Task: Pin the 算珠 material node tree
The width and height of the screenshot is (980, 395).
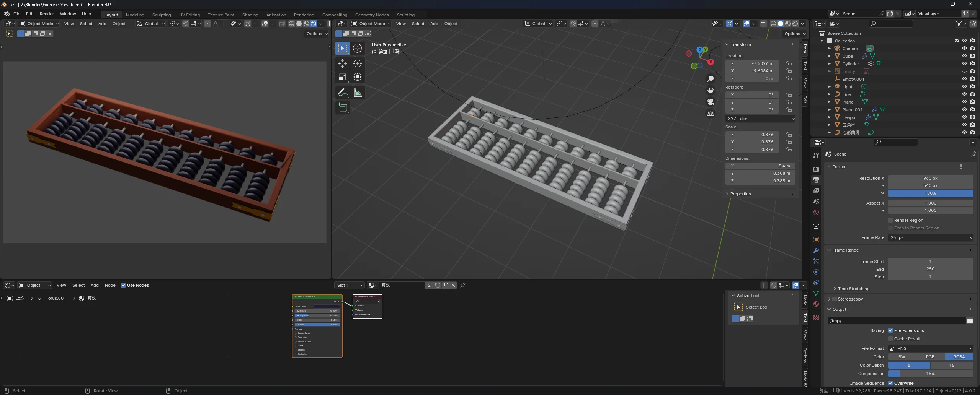Action: (x=463, y=285)
